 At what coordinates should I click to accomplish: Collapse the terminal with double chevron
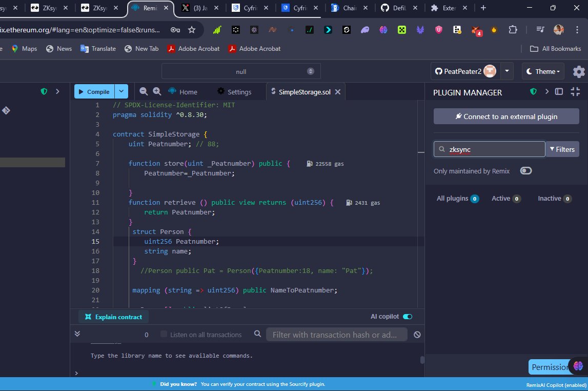point(77,334)
